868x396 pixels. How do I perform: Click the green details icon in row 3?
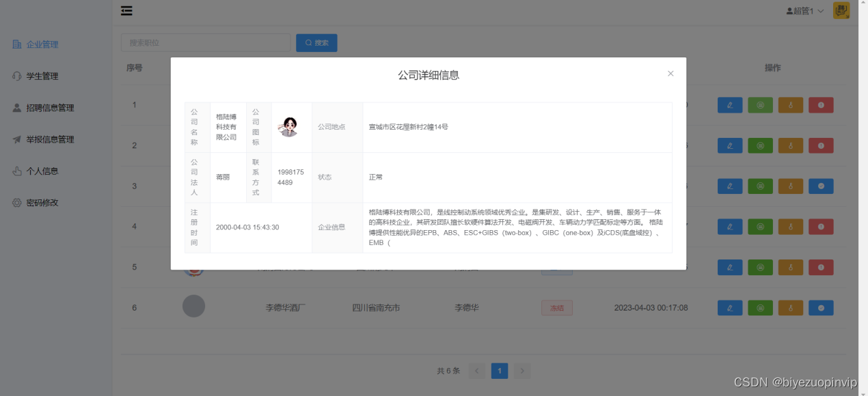(760, 186)
